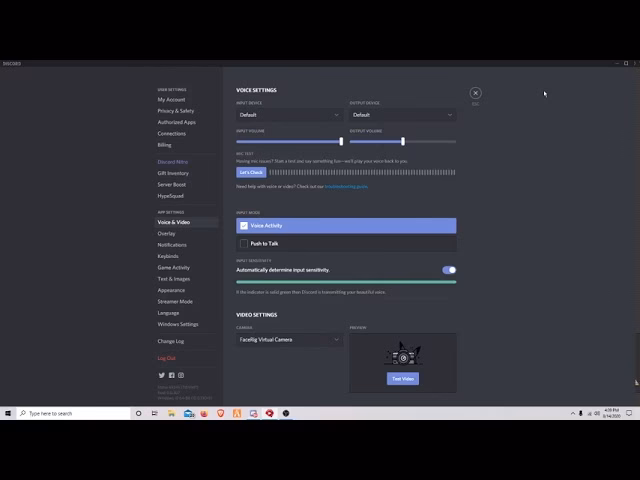Screen dimensions: 640x480
Task: Open Connections settings
Action: tap(172, 133)
